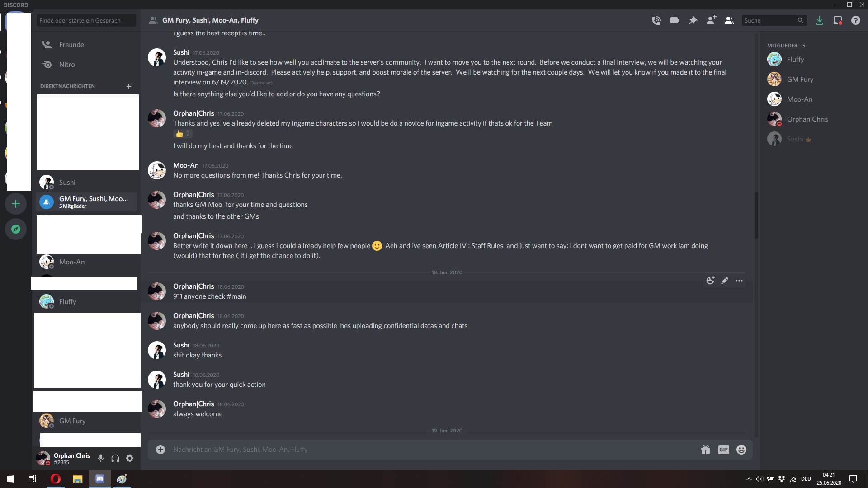This screenshot has width=868, height=488.
Task: Add a server with the plus button
Action: [16, 204]
